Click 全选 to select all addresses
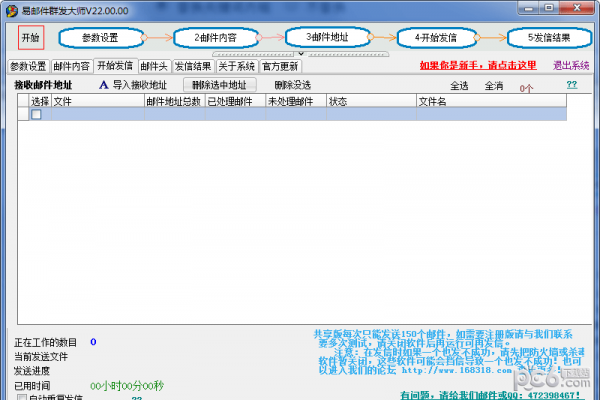This screenshot has width=600, height=400. click(459, 86)
